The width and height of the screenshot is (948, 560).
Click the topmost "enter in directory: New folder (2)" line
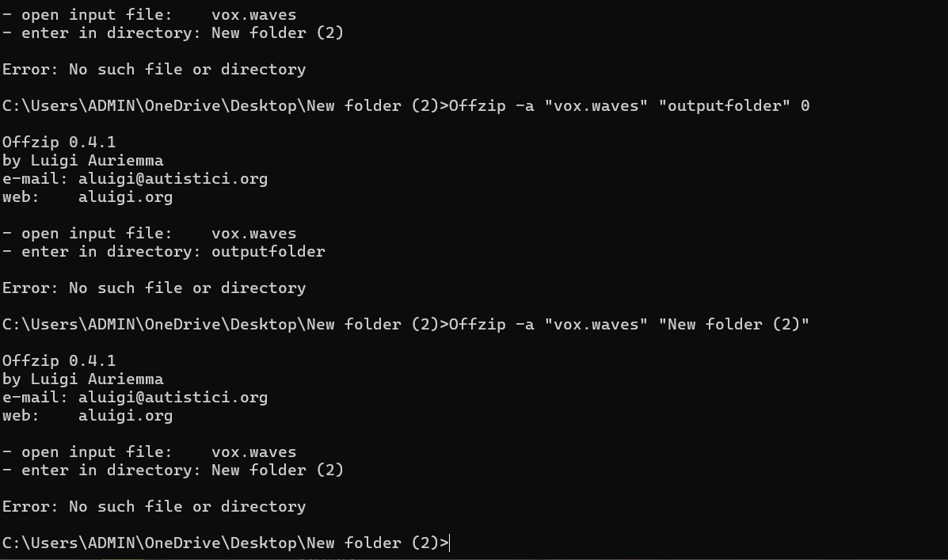[173, 32]
